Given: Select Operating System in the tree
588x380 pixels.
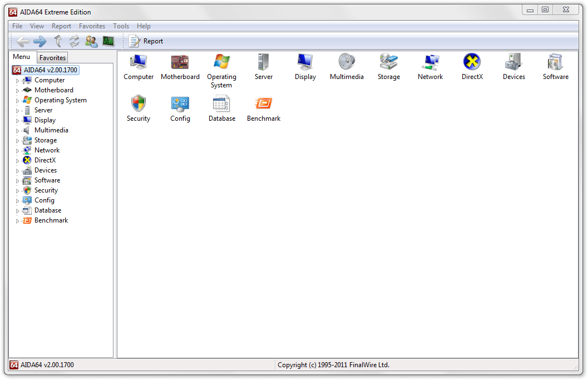Looking at the screenshot, I should pos(61,100).
